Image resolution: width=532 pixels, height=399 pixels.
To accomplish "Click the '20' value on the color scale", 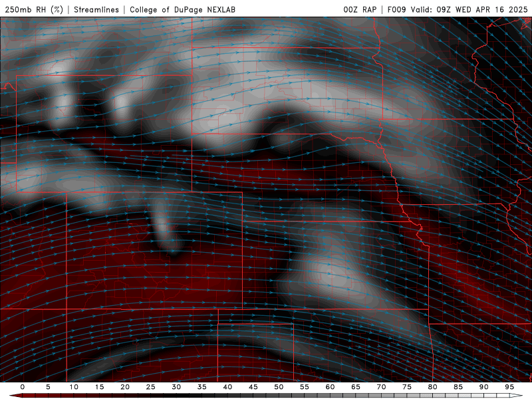I will click(x=125, y=387).
